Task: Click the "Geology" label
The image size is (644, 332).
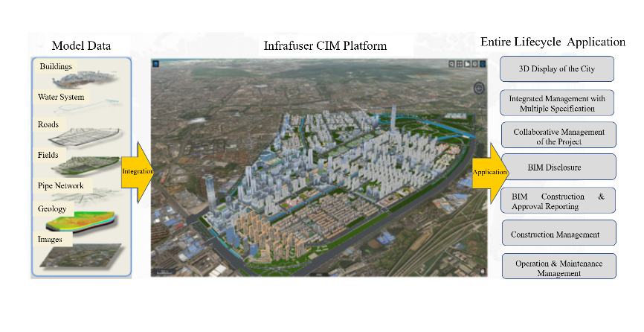Action: [x=52, y=208]
